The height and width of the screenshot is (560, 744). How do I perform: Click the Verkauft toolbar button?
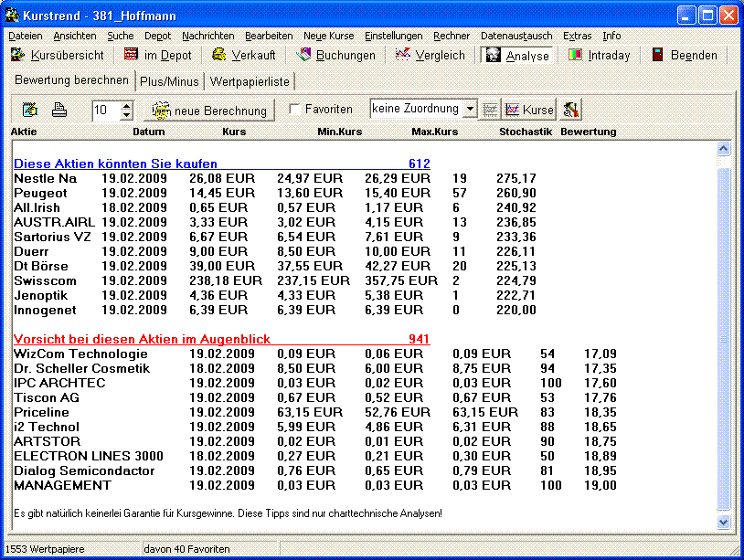pyautogui.click(x=244, y=55)
